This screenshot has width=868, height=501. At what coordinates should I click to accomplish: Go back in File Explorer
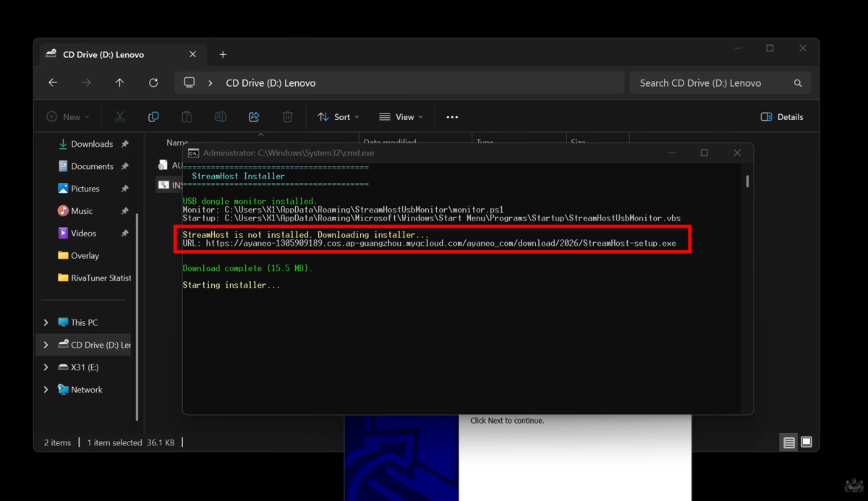point(53,83)
